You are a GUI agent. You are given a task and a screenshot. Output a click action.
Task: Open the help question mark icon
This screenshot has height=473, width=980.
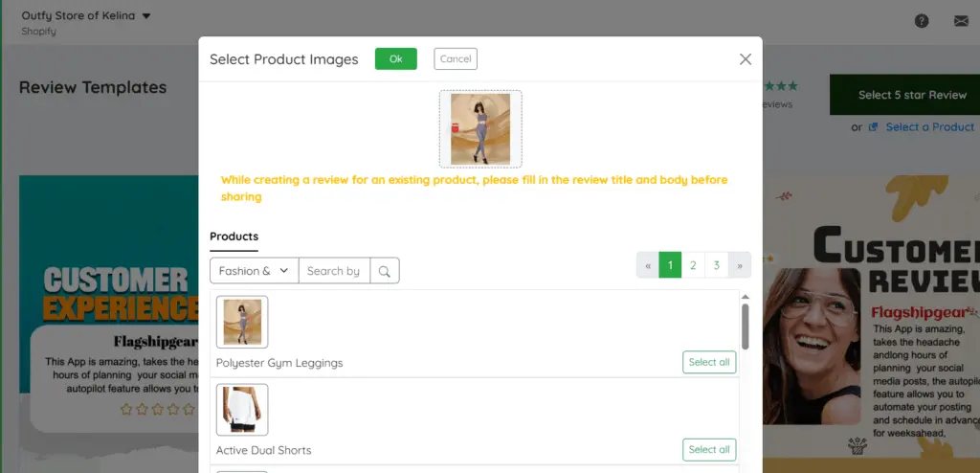point(922,21)
